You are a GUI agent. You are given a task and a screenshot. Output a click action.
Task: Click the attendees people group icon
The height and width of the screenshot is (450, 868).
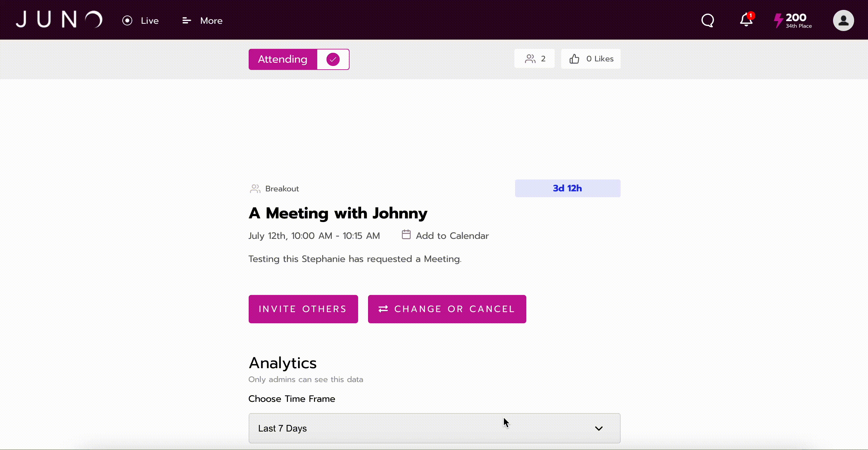(x=529, y=58)
